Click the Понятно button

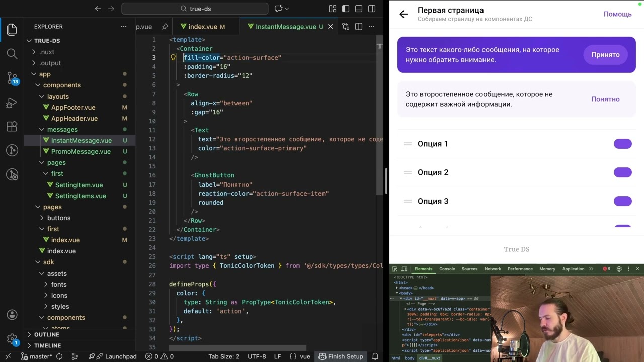[x=605, y=99]
